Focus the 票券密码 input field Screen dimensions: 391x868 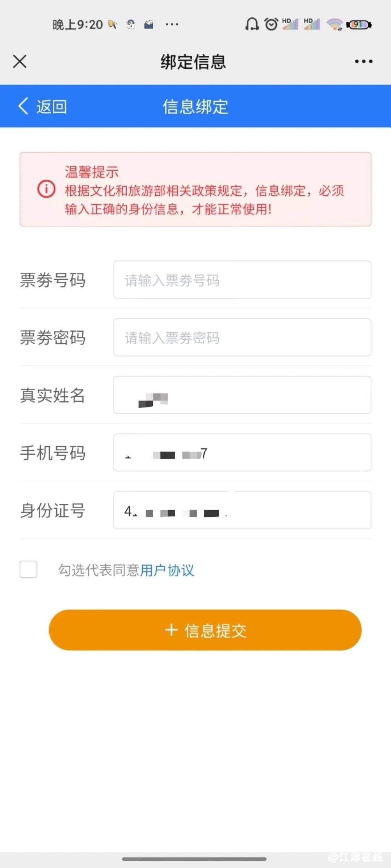[x=242, y=337]
